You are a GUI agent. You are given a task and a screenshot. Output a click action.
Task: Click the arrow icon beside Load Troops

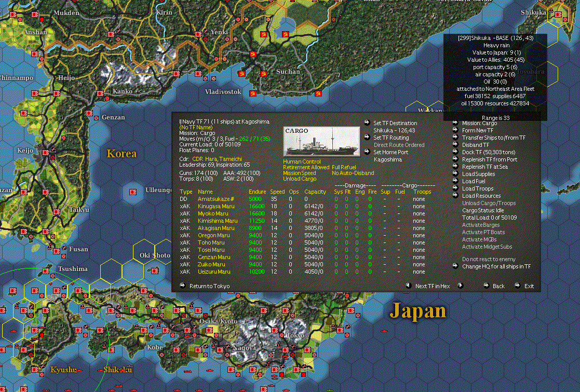point(455,188)
